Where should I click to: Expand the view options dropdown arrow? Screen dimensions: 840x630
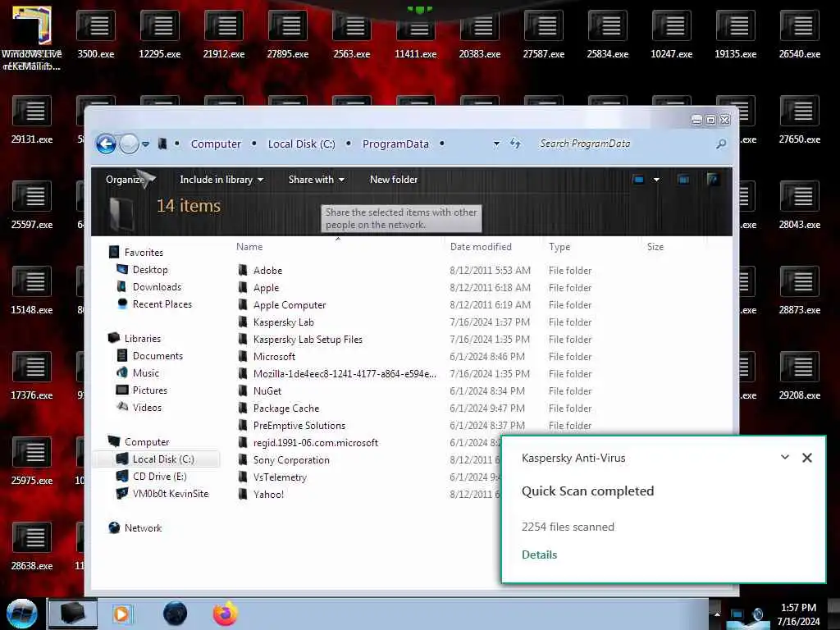(x=656, y=180)
